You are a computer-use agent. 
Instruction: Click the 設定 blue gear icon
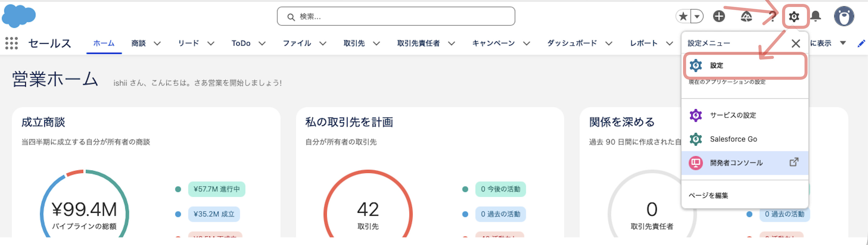pyautogui.click(x=695, y=65)
